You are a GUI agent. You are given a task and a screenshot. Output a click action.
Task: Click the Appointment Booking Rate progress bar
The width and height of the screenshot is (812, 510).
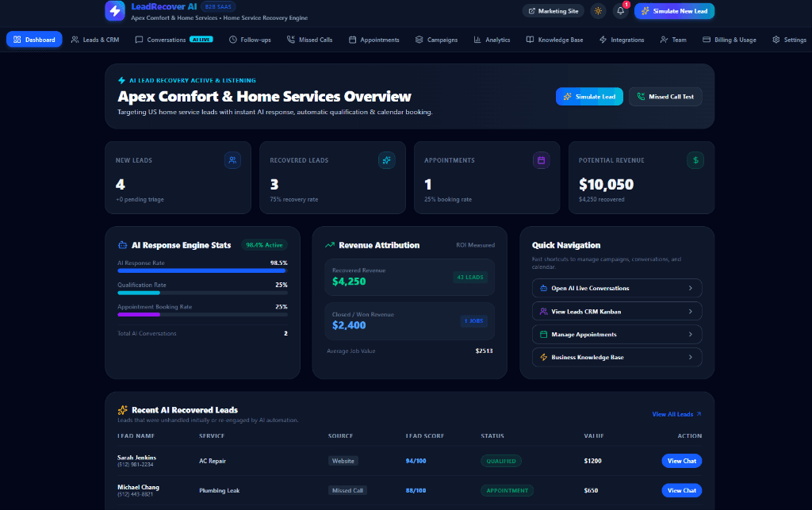pyautogui.click(x=202, y=315)
